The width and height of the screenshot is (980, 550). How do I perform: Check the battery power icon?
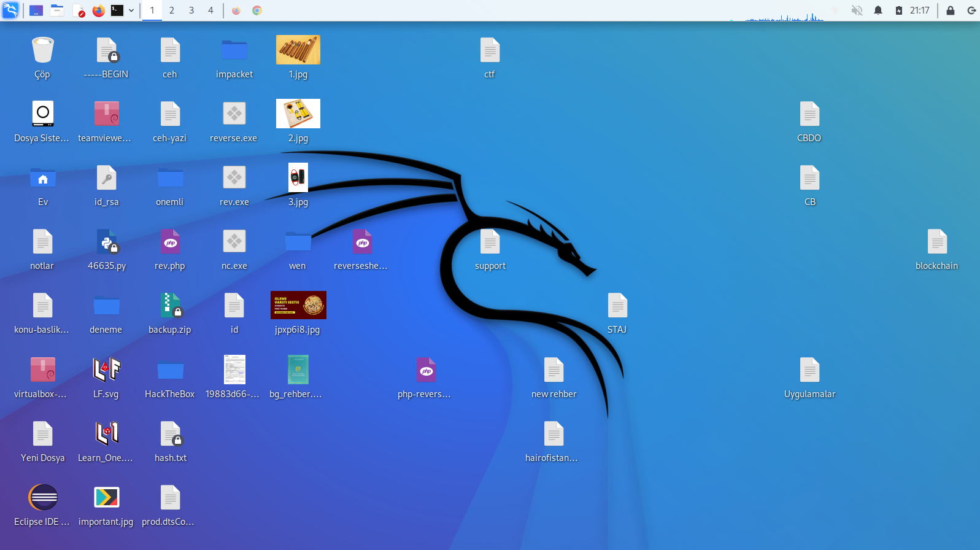(899, 10)
